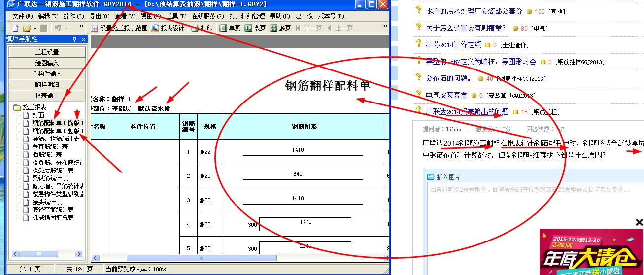Open the 操作(C) menu
This screenshot has height=275, width=644.
74,16
